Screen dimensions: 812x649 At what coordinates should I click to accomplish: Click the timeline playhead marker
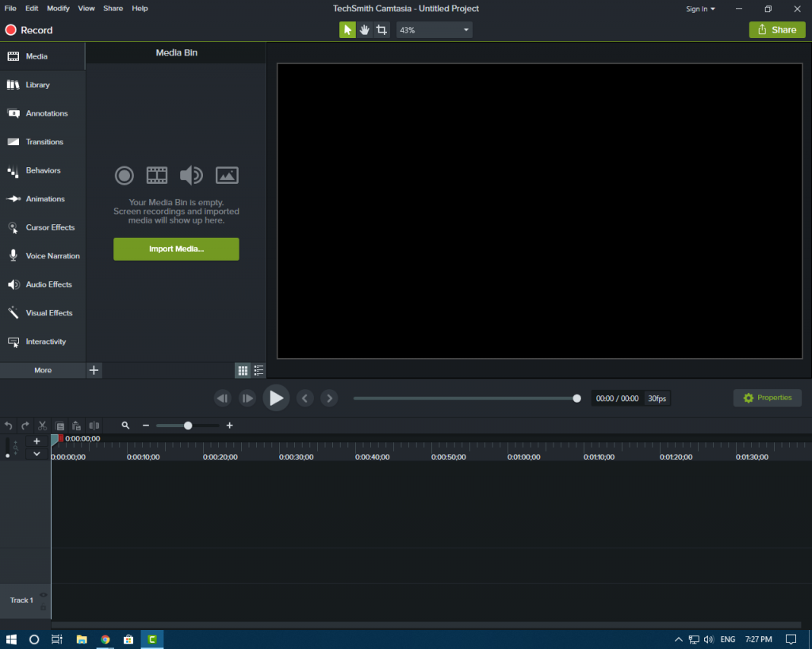pos(56,439)
